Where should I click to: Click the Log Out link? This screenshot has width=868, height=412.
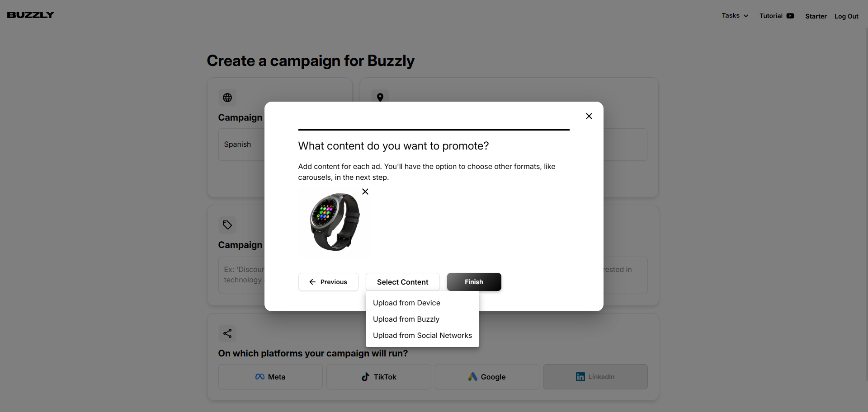pos(846,16)
